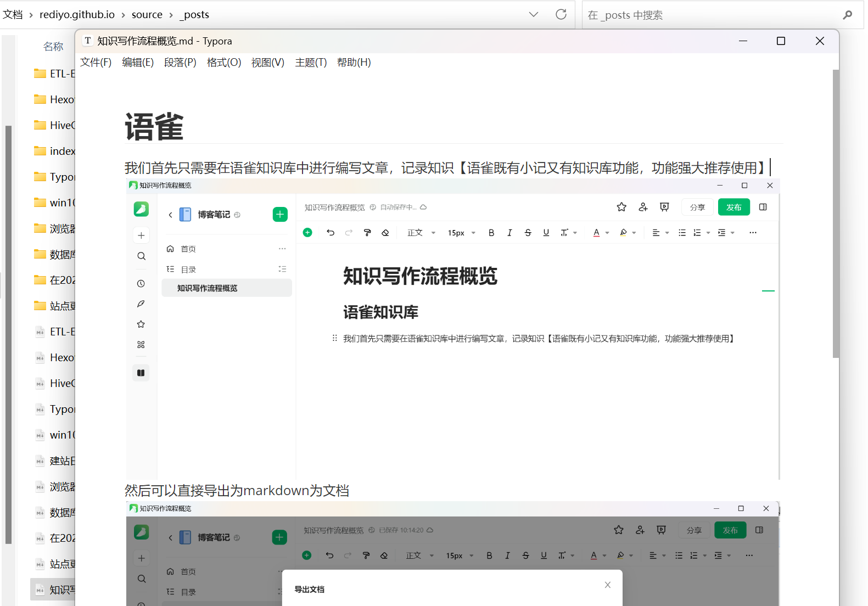Click the bullet list icon in undimmed Yuque toolbar

(682, 233)
